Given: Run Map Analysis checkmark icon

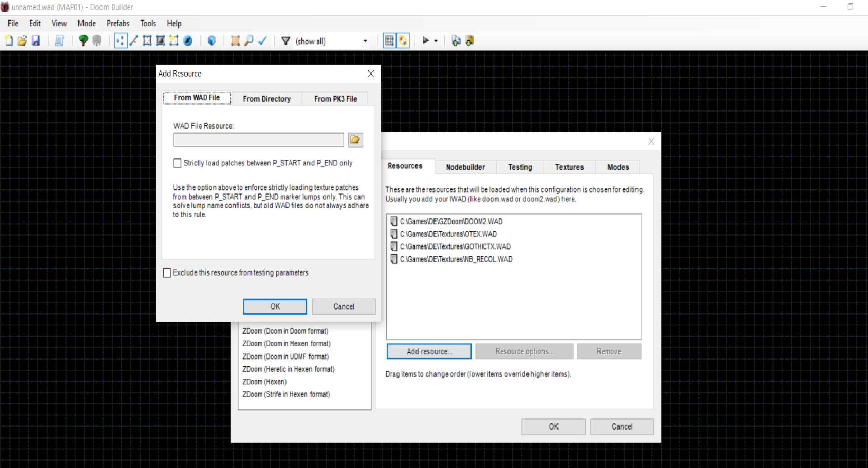Looking at the screenshot, I should point(262,41).
